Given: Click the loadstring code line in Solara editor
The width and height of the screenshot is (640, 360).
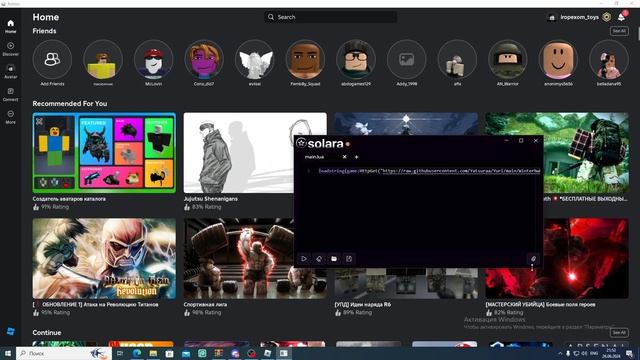Looking at the screenshot, I should coord(429,171).
